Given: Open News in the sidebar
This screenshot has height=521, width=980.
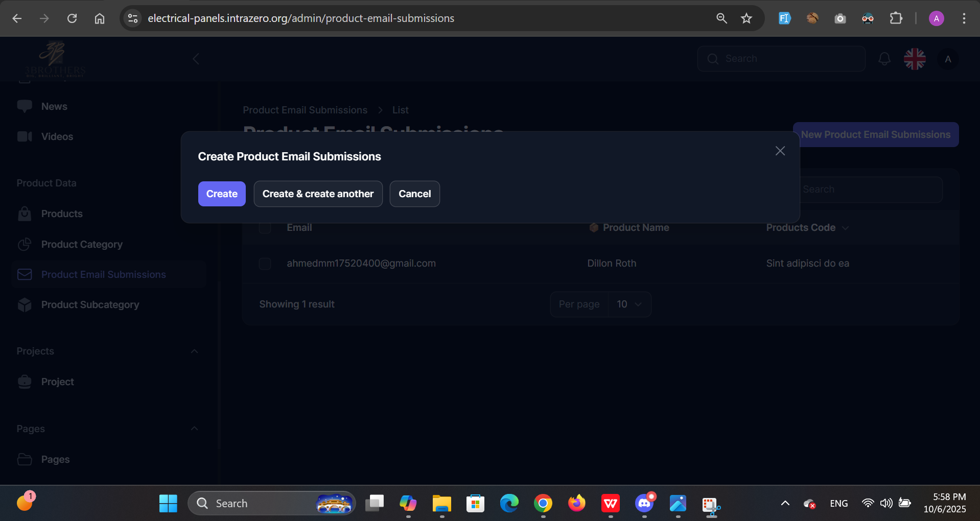Looking at the screenshot, I should point(54,107).
